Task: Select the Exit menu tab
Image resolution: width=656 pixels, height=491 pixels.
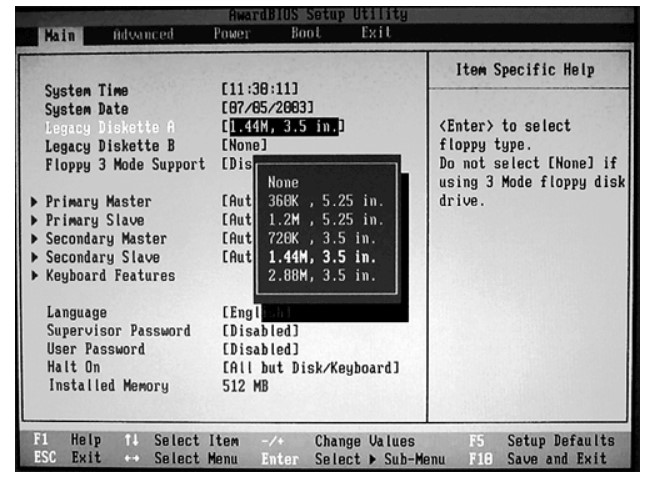Action: click(376, 32)
